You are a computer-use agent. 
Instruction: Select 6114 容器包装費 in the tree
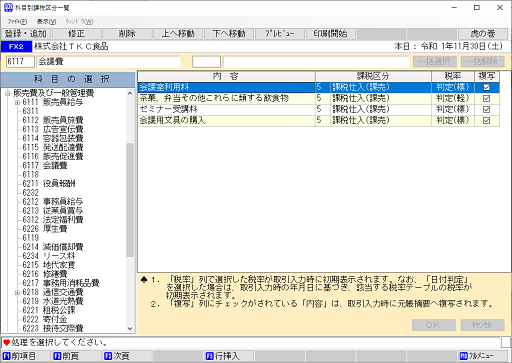tap(53, 138)
